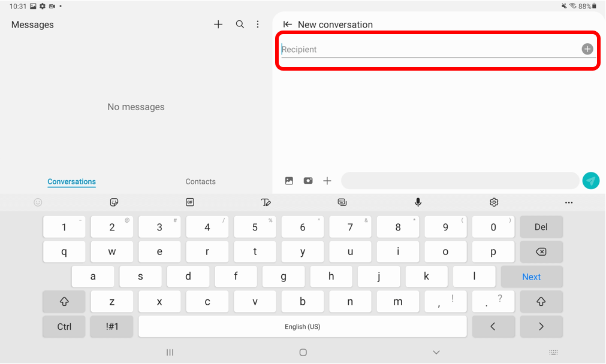Tap the number 5 key

click(255, 227)
